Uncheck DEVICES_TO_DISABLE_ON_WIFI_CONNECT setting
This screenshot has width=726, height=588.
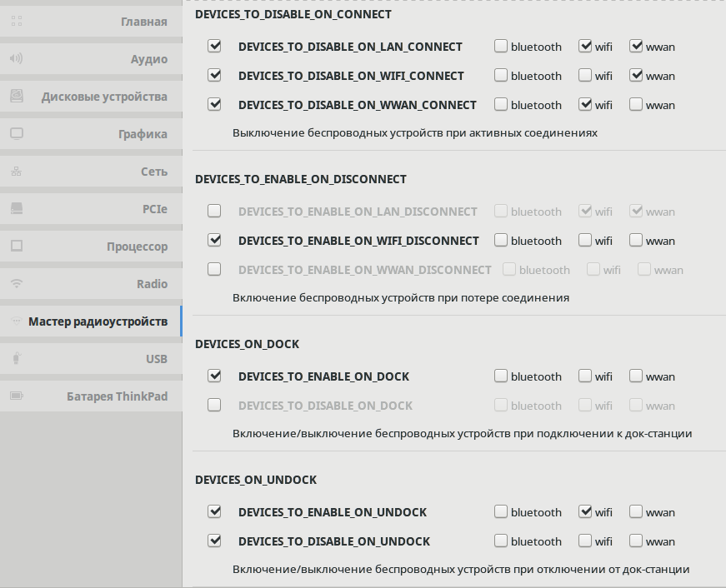point(214,76)
